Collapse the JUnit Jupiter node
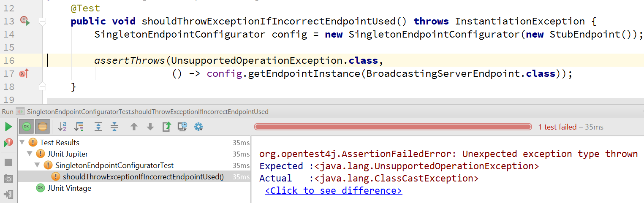Screen dimensions: 644x203 click(30, 154)
